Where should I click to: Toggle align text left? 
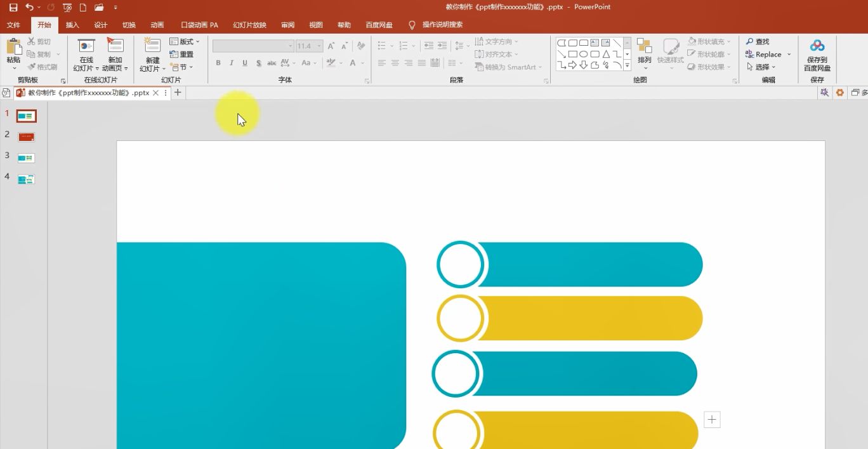pyautogui.click(x=382, y=63)
